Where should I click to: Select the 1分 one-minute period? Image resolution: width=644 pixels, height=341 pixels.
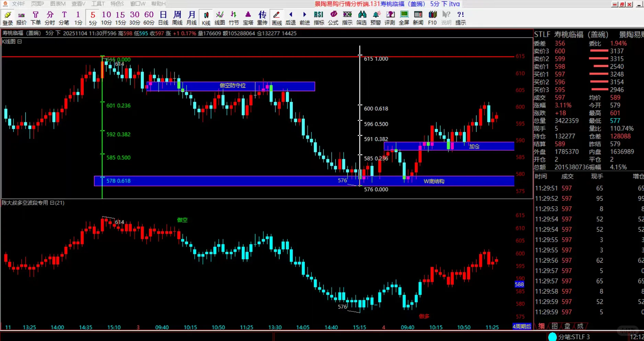(x=78, y=18)
